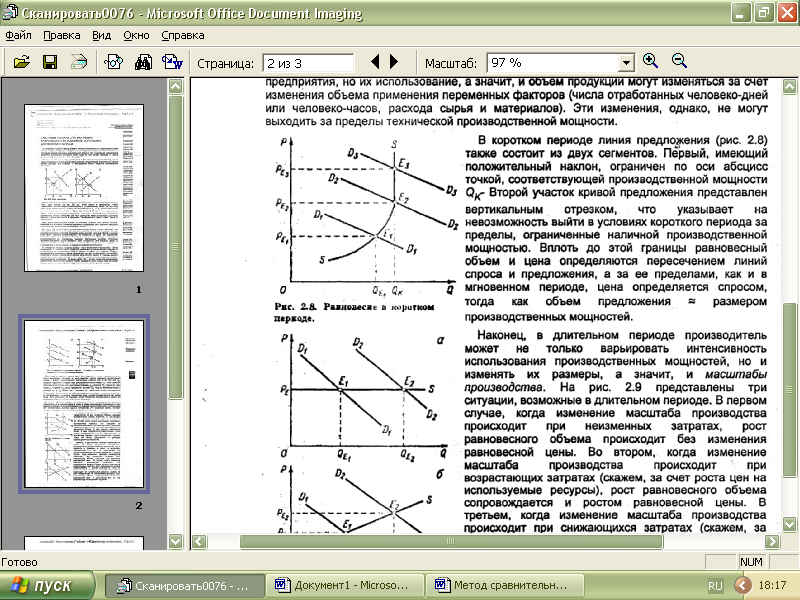This screenshot has width=800, height=600.
Task: Click the thumbnail pane scrollbar thumb
Action: click(176, 247)
